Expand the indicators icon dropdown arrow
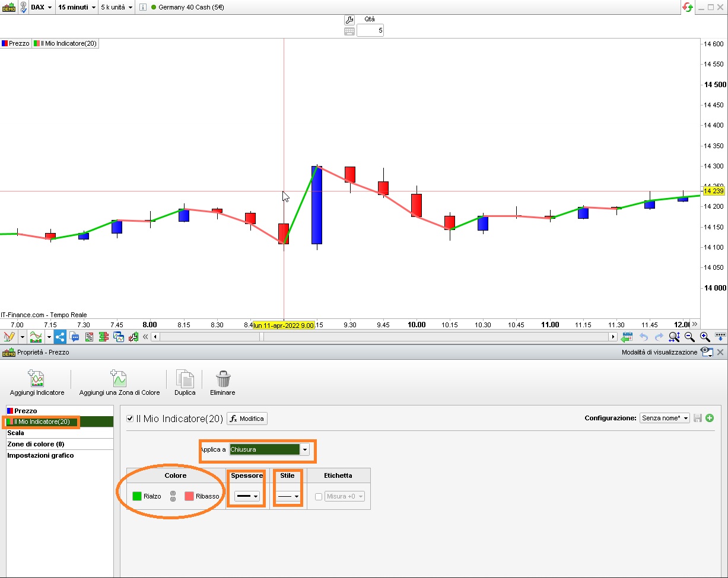728x578 pixels. 49,337
